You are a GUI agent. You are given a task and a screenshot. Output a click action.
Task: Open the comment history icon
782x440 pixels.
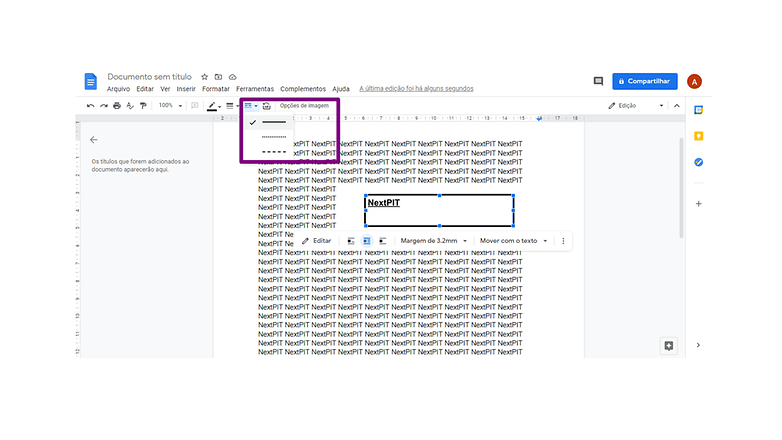(598, 81)
